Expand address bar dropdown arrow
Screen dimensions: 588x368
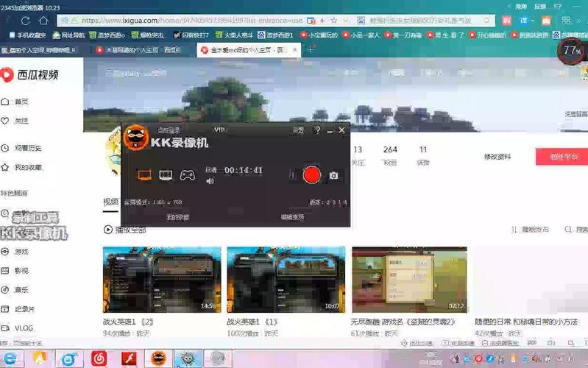coord(346,21)
